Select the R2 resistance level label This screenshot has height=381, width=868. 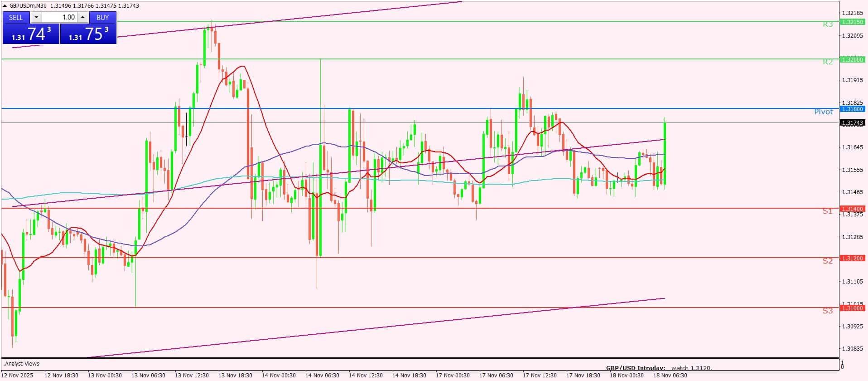coord(828,62)
